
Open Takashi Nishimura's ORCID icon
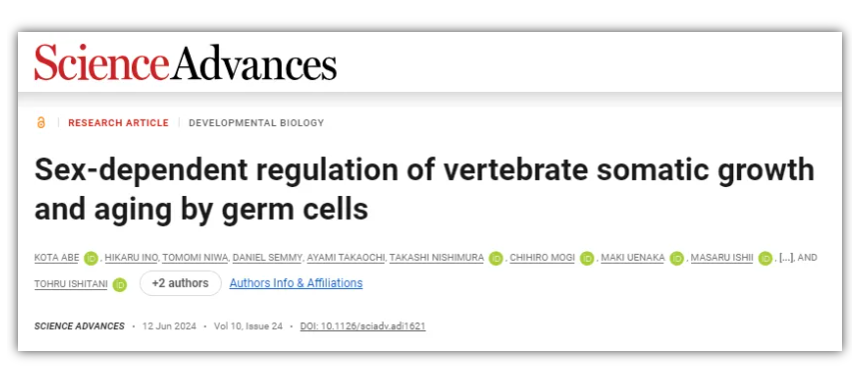496,258
